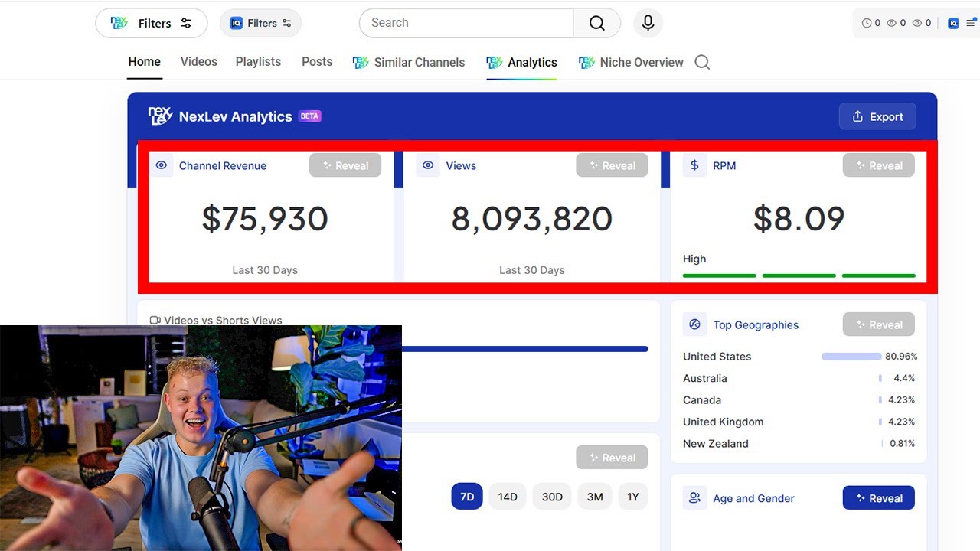The height and width of the screenshot is (551, 980).
Task: Click the Australia geography row
Action: [799, 378]
